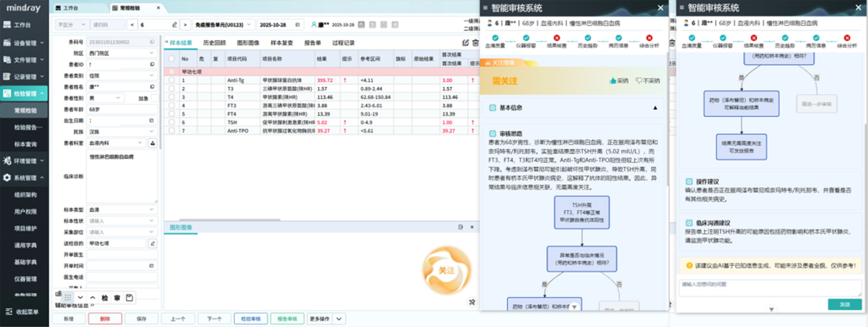Click the save disk icon in floating toolbar
The height and width of the screenshot is (327, 868).
(129, 298)
